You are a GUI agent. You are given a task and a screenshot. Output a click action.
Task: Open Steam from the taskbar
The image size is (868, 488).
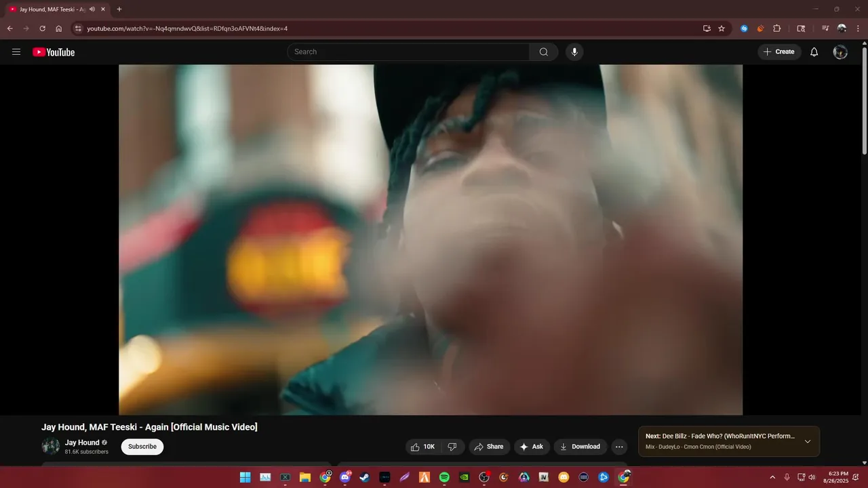point(365,477)
